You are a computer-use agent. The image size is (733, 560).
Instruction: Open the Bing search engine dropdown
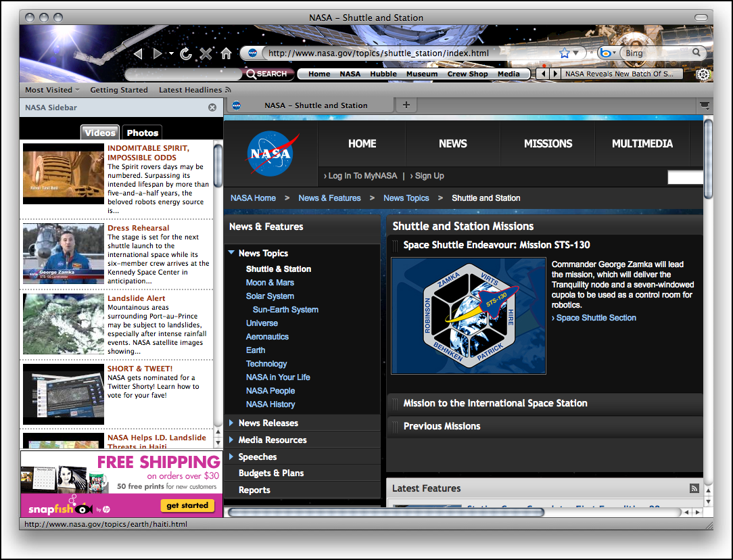(x=608, y=53)
